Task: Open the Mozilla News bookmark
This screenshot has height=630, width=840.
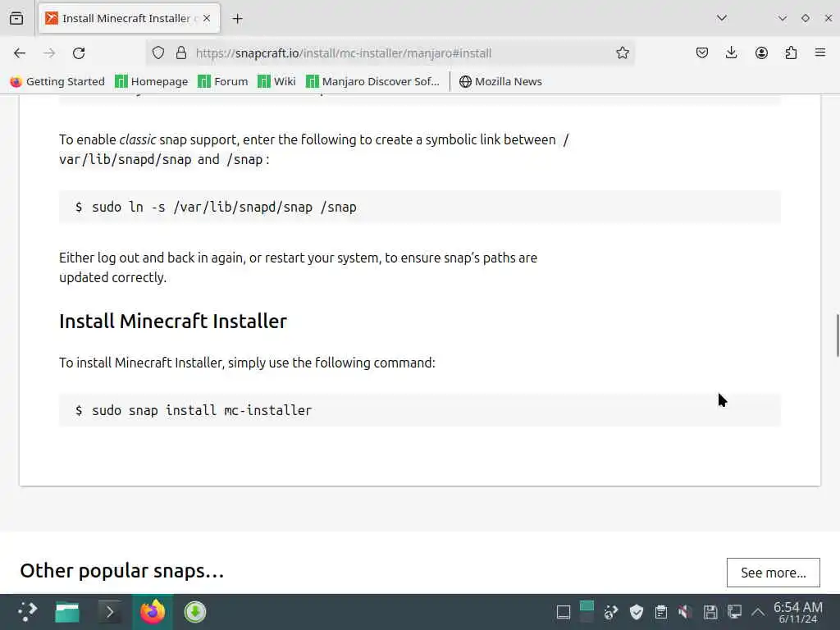Action: (500, 81)
